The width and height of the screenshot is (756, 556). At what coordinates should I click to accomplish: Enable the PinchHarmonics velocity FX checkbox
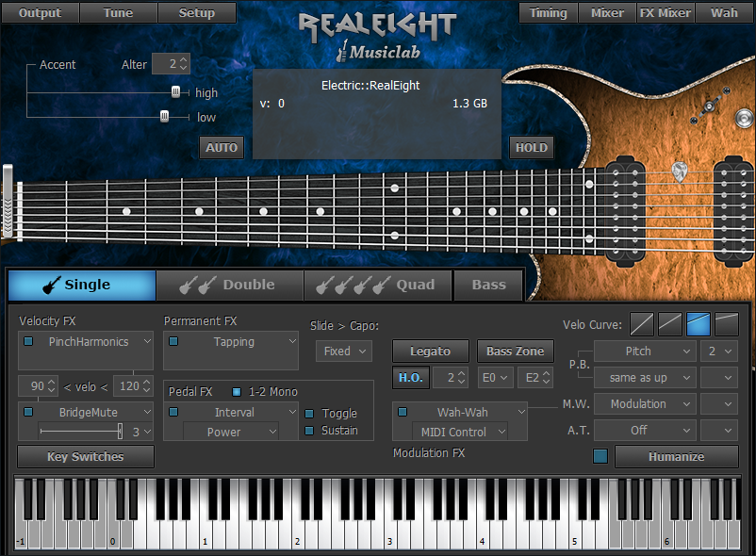click(28, 341)
